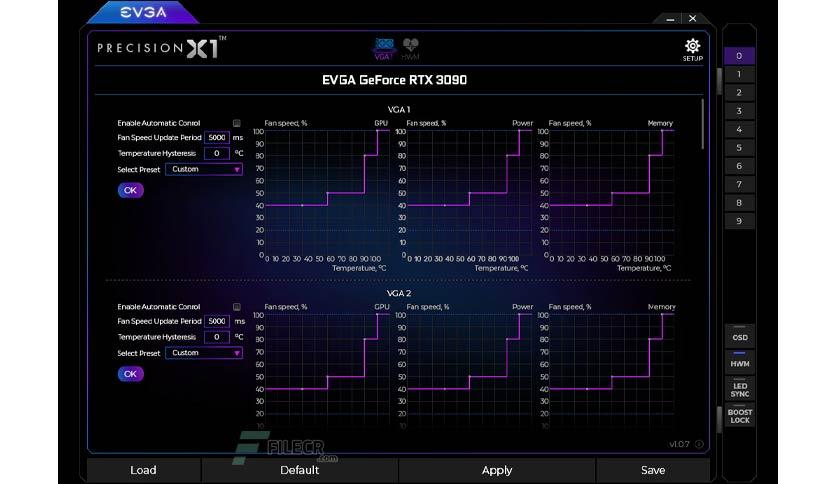836x484 pixels.
Task: Activate BOOST LOCK in the sidebar
Action: coord(739,415)
